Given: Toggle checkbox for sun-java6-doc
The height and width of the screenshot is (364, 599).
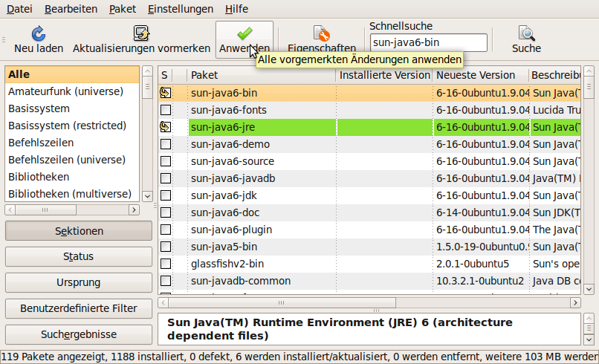Looking at the screenshot, I should tap(166, 212).
